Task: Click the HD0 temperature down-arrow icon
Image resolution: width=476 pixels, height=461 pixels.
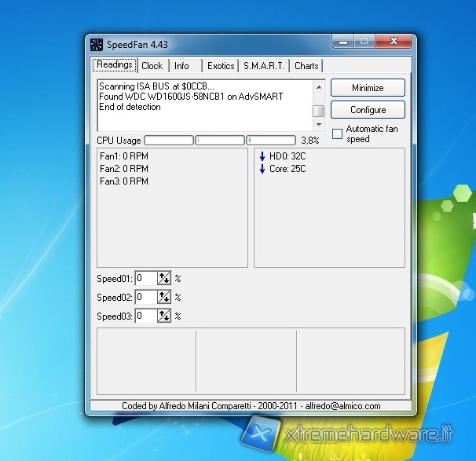Action: pyautogui.click(x=262, y=156)
